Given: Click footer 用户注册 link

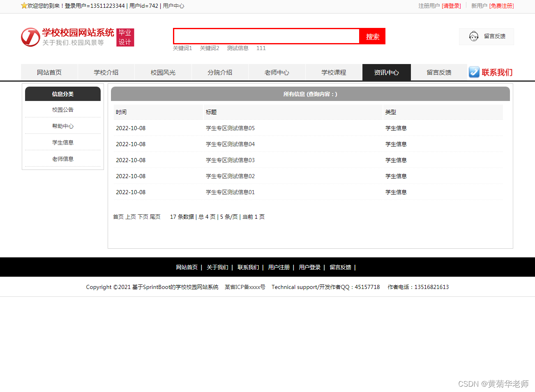Looking at the screenshot, I should pyautogui.click(x=279, y=267).
